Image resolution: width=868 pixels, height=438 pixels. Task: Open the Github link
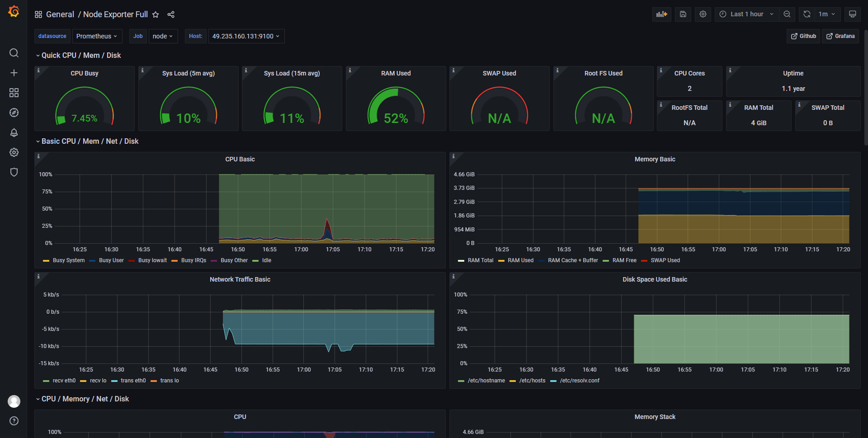tap(803, 36)
